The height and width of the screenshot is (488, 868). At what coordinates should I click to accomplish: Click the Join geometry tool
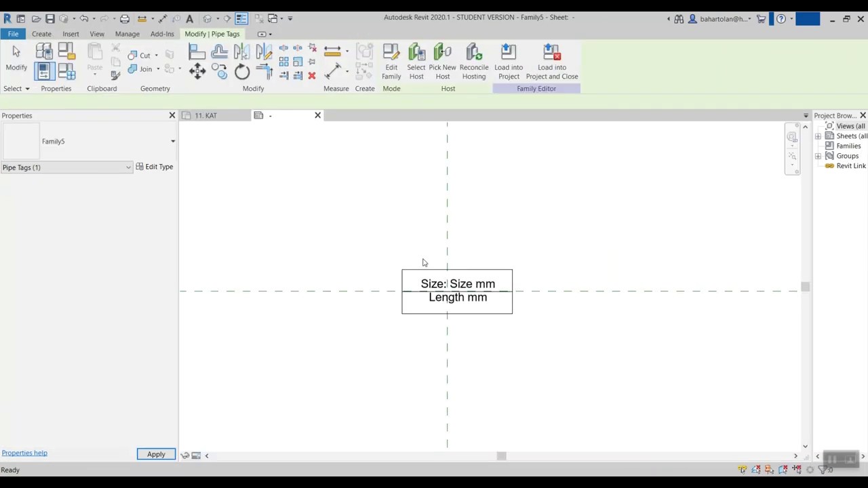(140, 69)
